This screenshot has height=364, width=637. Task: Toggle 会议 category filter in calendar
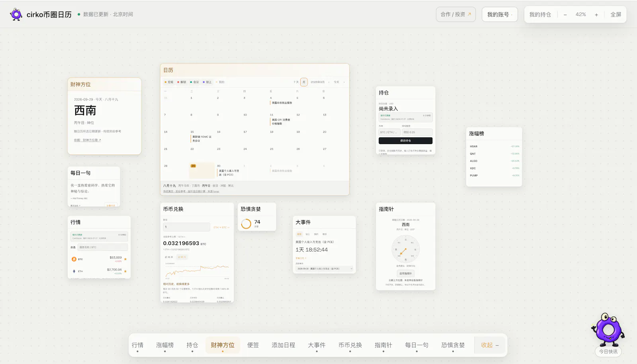click(195, 82)
